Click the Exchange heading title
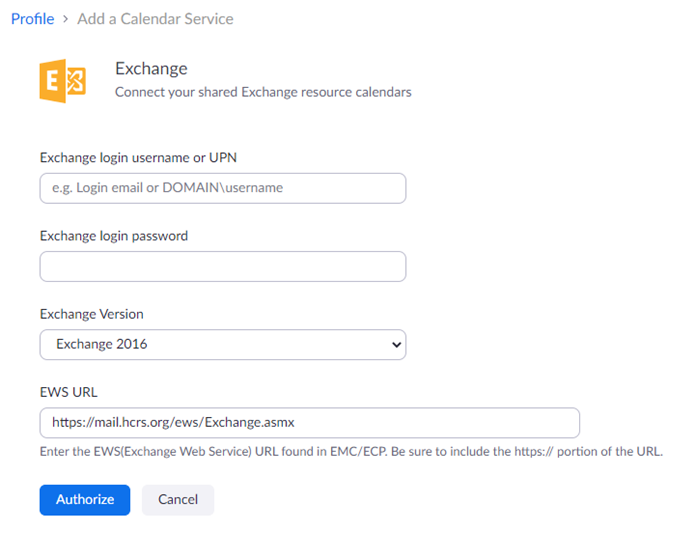The width and height of the screenshot is (696, 560). click(151, 69)
